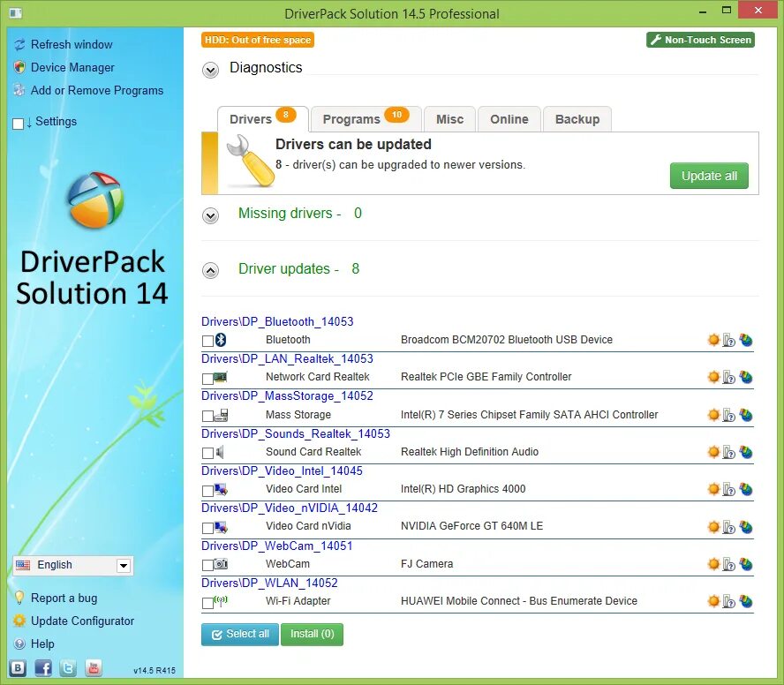
Task: Click the Windows globe icon in Bluetooth row
Action: tap(746, 340)
